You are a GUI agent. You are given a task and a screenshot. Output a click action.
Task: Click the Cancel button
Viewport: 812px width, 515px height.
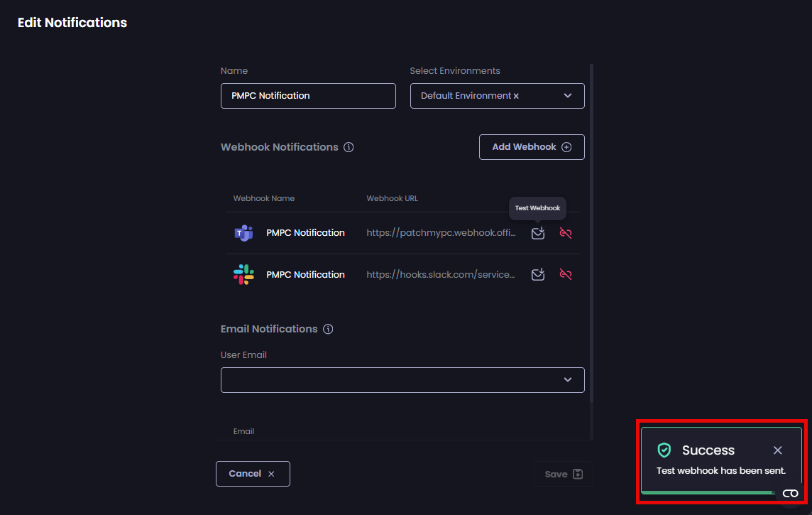pos(253,473)
